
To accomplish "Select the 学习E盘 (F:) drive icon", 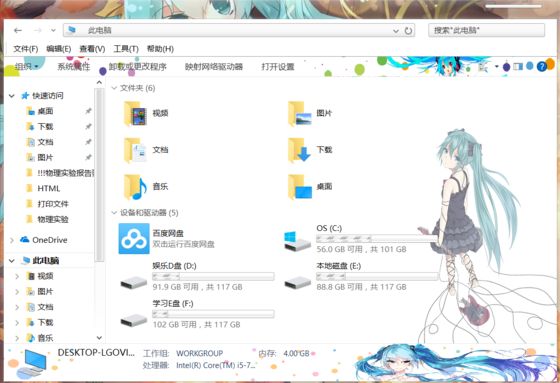I will click(x=134, y=320).
